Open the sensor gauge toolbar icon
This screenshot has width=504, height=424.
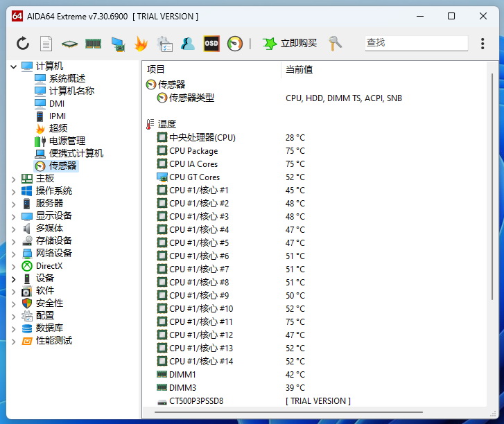(235, 44)
